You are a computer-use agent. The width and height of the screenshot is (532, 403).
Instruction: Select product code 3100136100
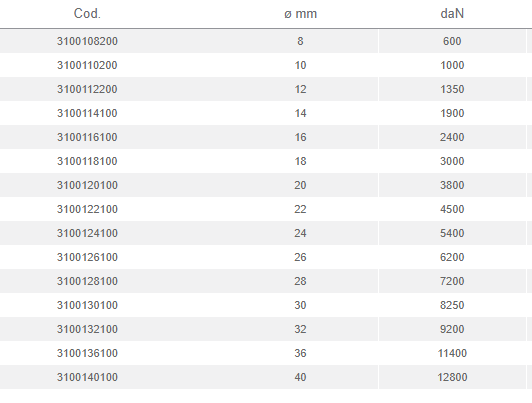87,353
